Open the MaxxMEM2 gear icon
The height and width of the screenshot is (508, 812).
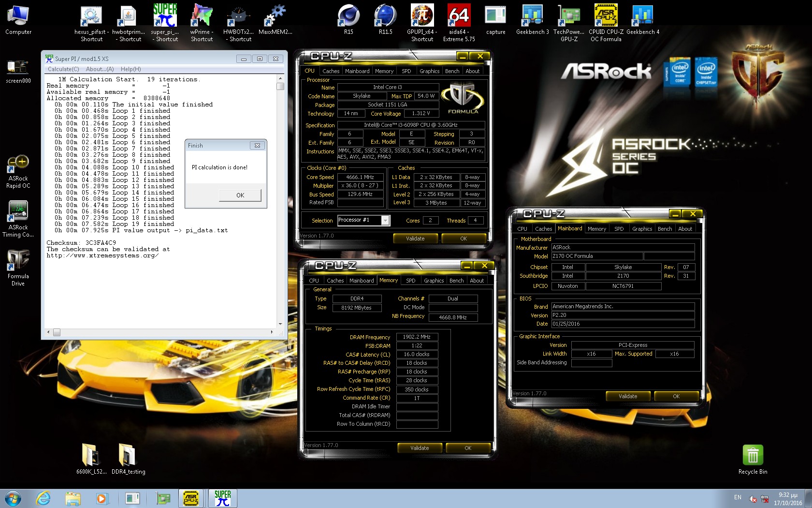click(275, 20)
